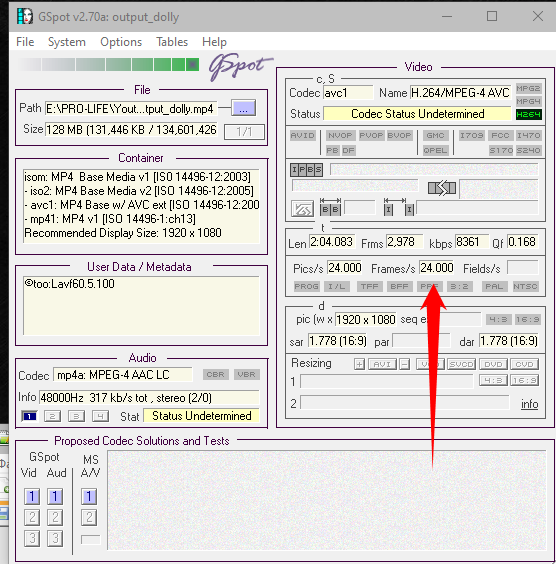This screenshot has height=564, width=556.
Task: Click the AVI resizing preset button
Action: click(382, 364)
